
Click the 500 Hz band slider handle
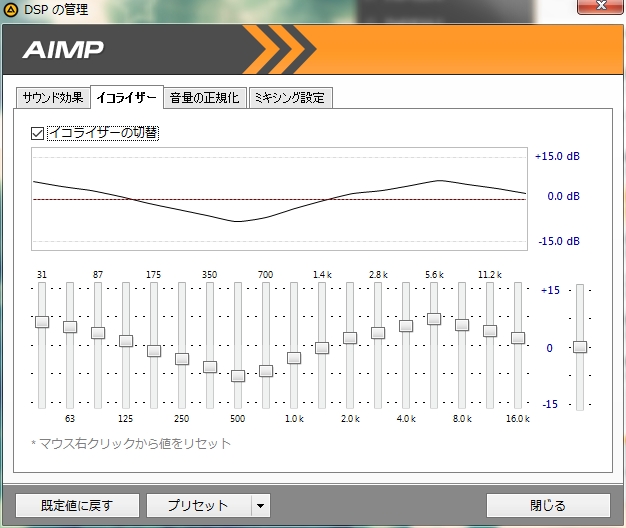coord(238,376)
